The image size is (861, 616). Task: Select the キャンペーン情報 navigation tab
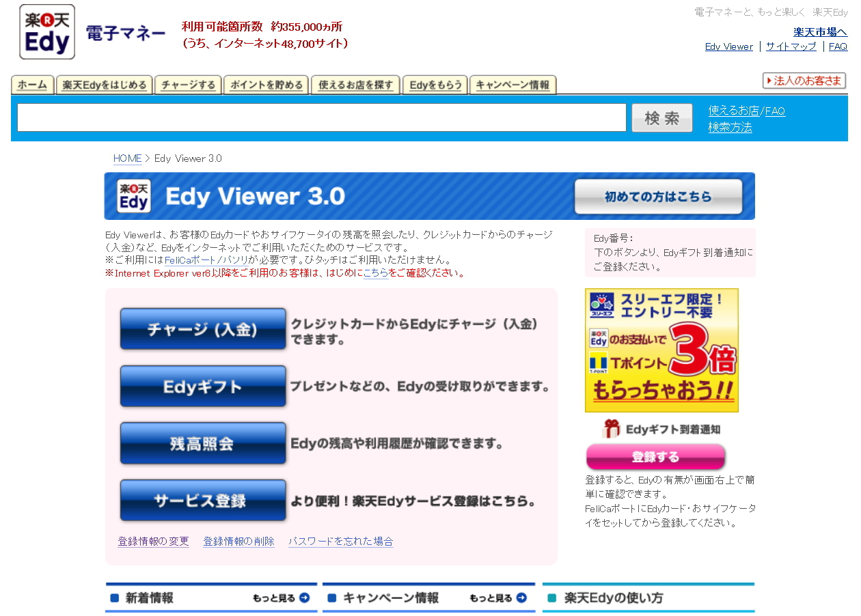tap(512, 85)
